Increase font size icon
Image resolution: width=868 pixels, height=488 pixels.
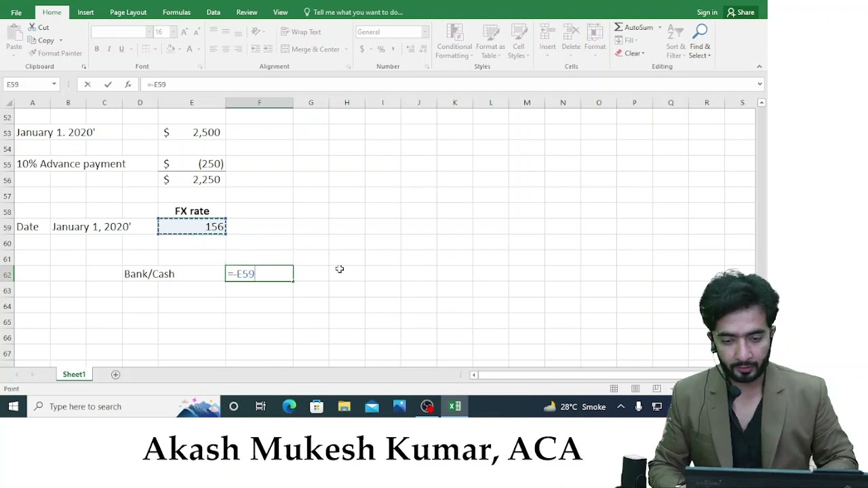coord(184,32)
